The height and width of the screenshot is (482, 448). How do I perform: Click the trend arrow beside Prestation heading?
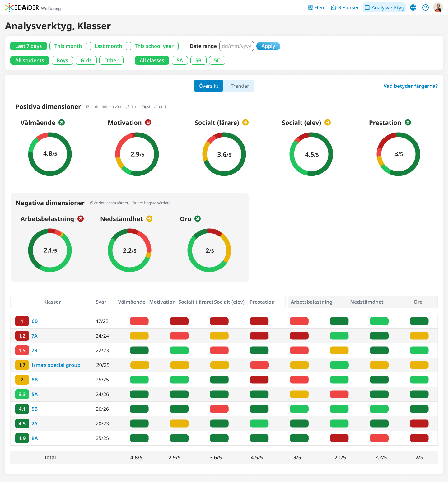pos(408,123)
